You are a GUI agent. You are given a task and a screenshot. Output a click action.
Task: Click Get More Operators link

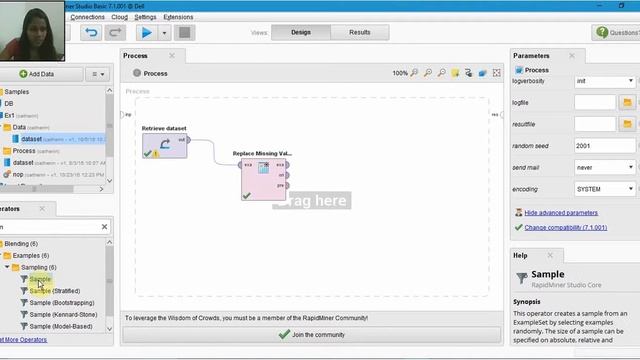click(23, 340)
